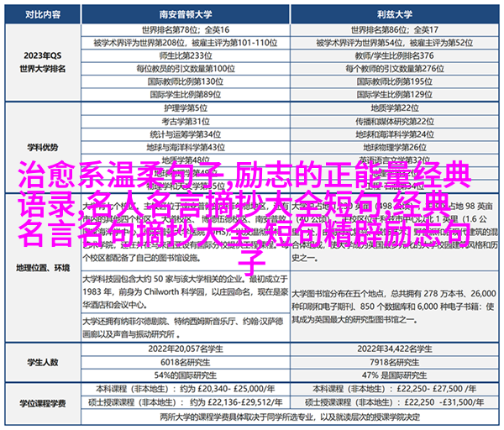504x430 pixels.
Task: Select 国际教师比例第195位 cell
Action: tap(395, 81)
